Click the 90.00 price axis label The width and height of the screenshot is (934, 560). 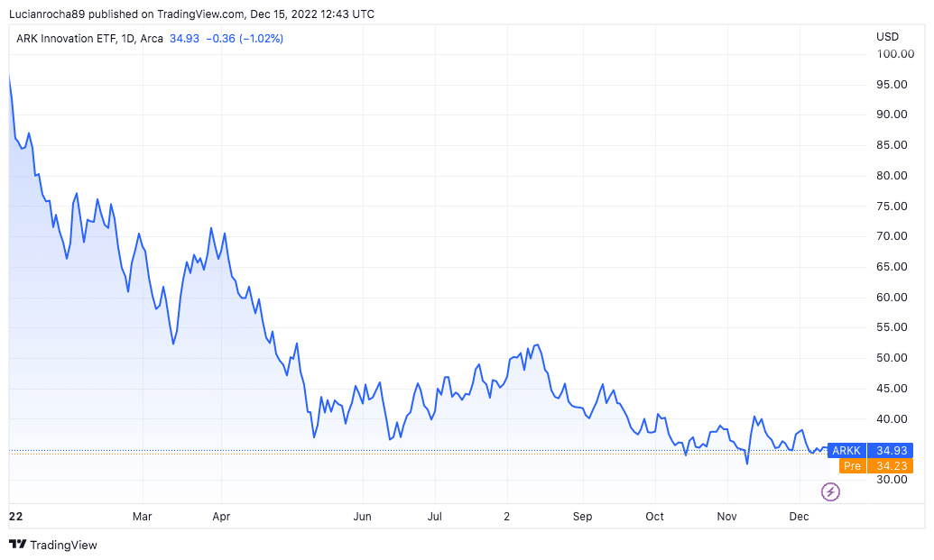click(892, 115)
